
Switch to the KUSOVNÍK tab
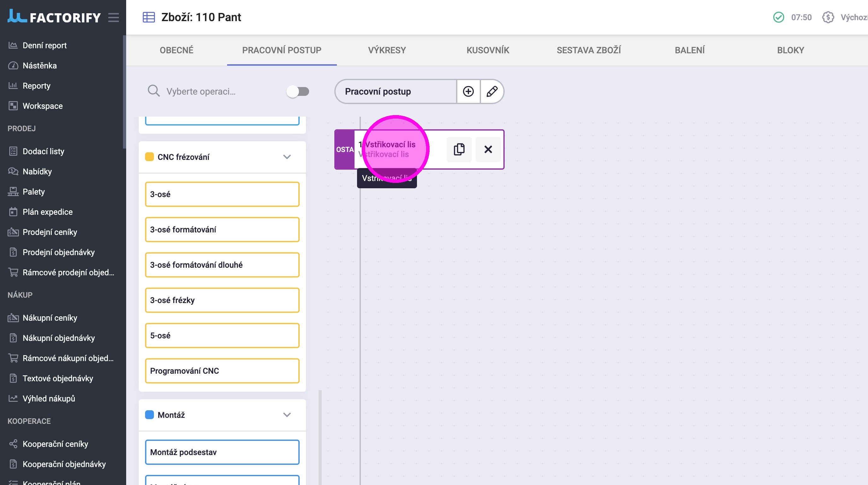[488, 50]
